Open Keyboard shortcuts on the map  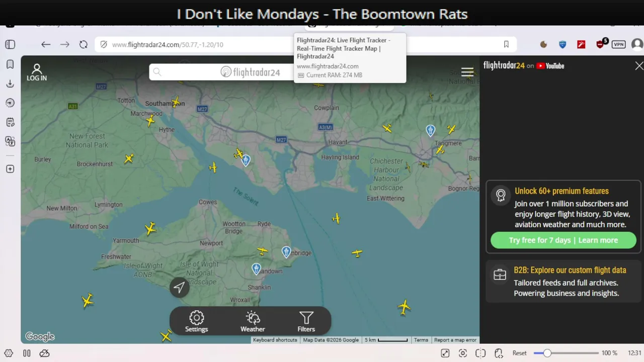[x=275, y=340]
